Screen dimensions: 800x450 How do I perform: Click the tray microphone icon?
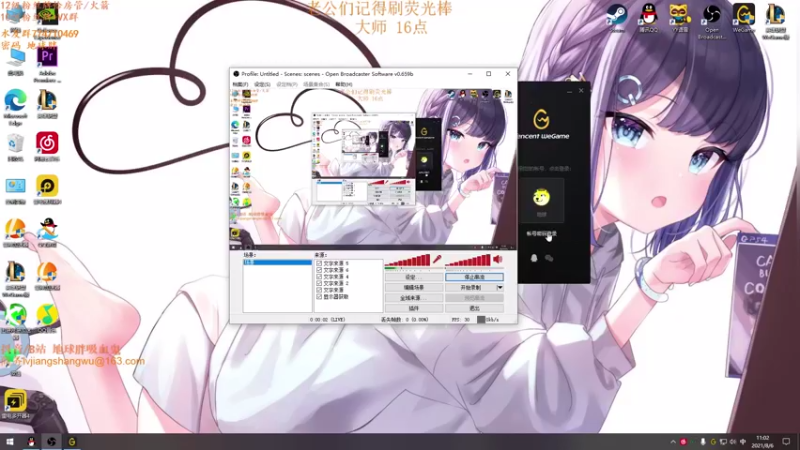pos(703,442)
